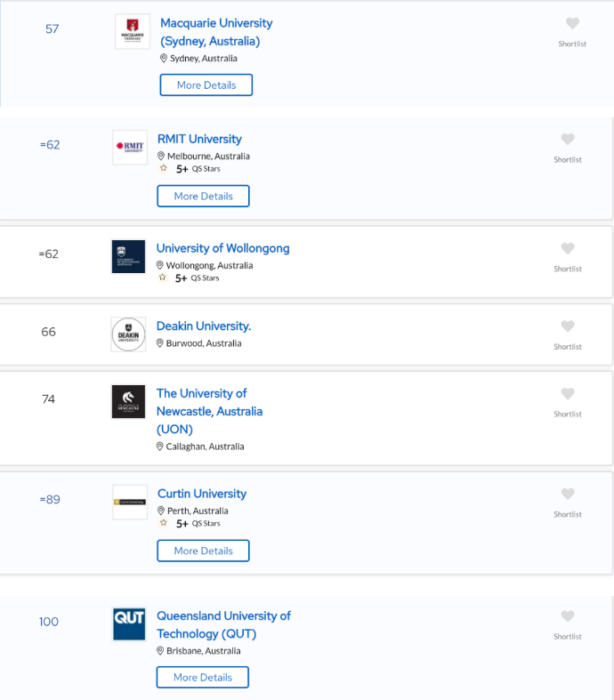The image size is (614, 700).
Task: Open Macquarie University logo thumbnail
Action: pos(133,31)
